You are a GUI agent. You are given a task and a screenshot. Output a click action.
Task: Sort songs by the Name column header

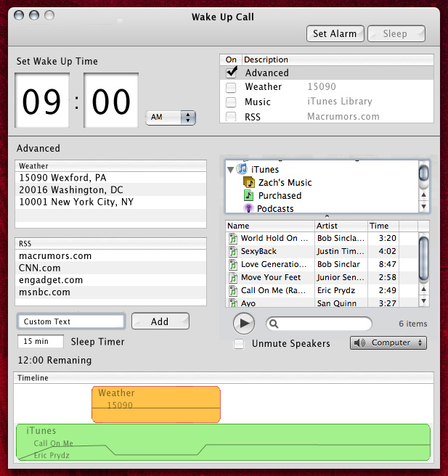(x=270, y=226)
